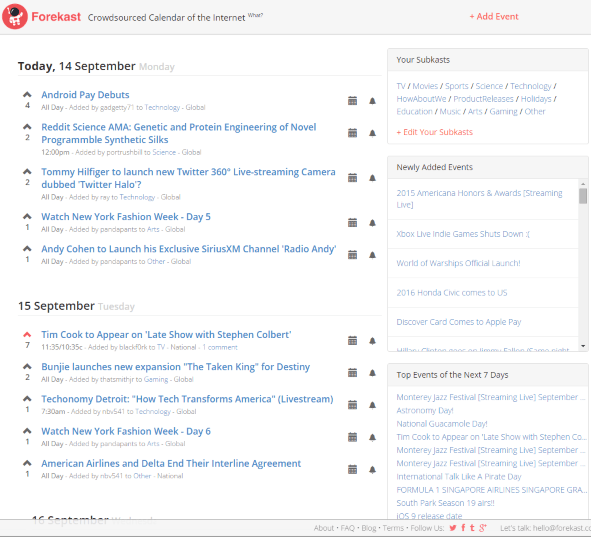Image resolution: width=591 pixels, height=537 pixels.
Task: Click the + Add Event link
Action: pos(494,17)
